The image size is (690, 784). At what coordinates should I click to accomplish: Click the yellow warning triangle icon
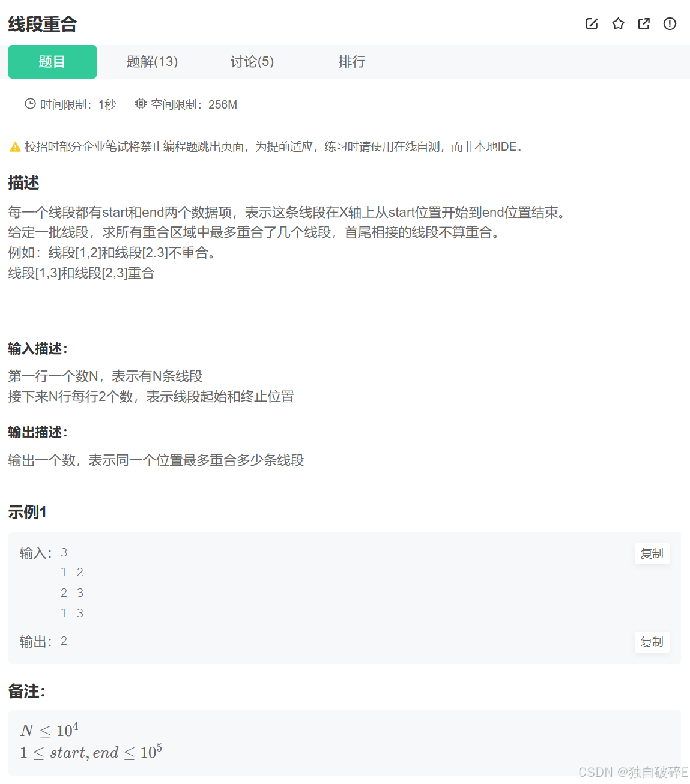click(x=14, y=146)
